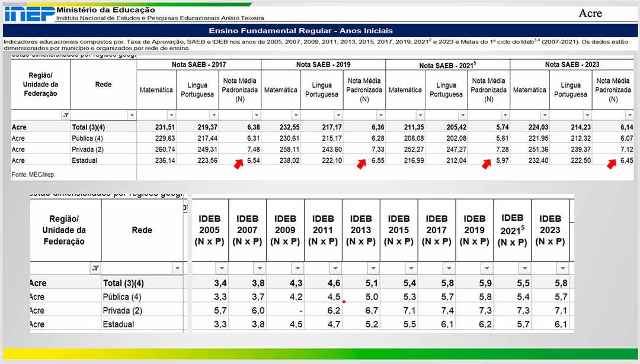640x364 pixels.
Task: Open the active funnel filter in top table Região column
Action: click(x=66, y=115)
